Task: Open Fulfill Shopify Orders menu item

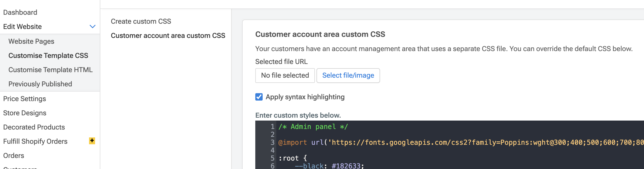Action: coord(35,141)
